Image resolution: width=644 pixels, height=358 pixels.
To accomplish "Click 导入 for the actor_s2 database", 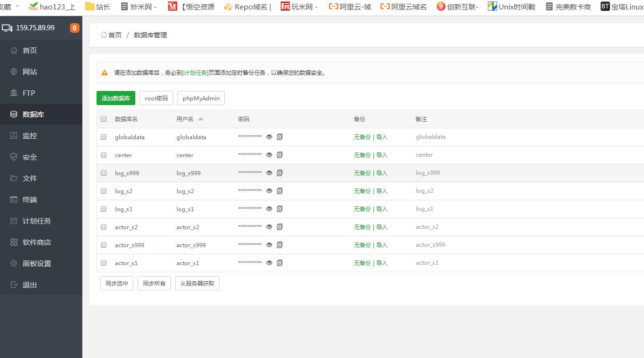I will coord(382,227).
